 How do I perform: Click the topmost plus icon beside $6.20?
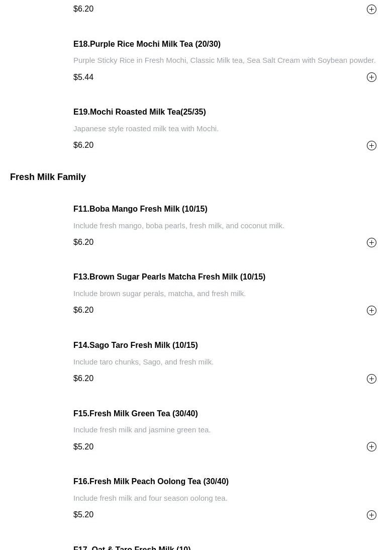pyautogui.click(x=371, y=9)
